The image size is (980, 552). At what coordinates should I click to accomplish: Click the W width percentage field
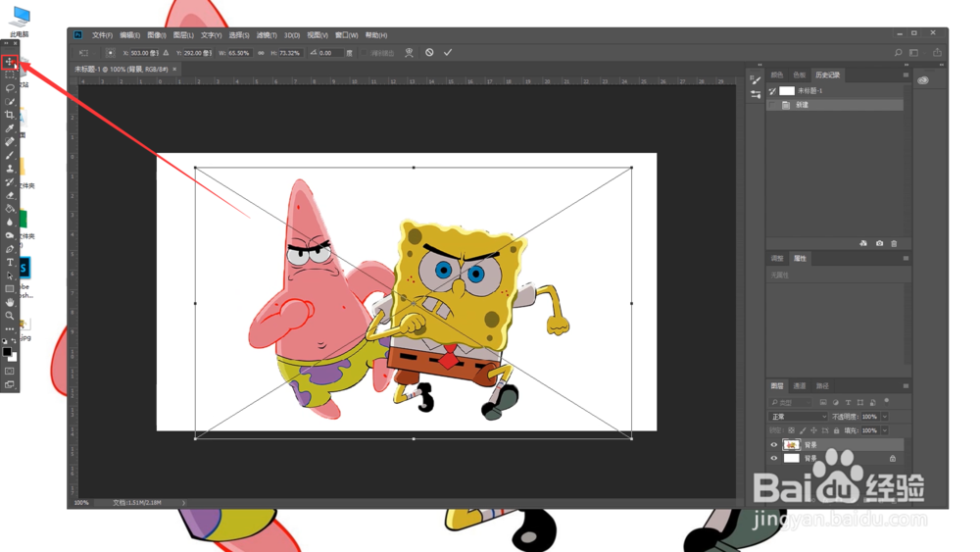tap(239, 53)
